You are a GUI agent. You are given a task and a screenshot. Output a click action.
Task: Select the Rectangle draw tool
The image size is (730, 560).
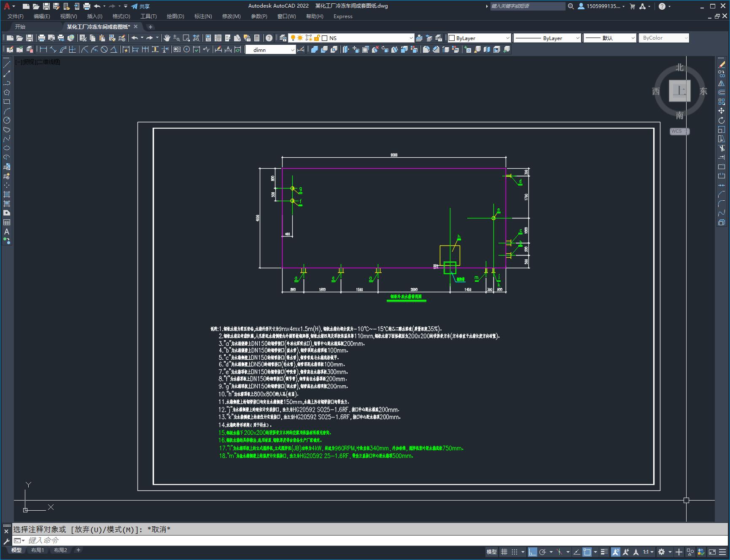(x=7, y=102)
